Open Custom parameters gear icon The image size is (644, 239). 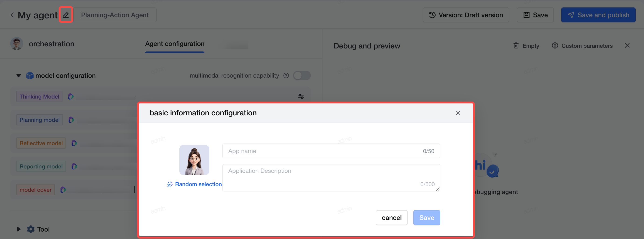tap(555, 46)
